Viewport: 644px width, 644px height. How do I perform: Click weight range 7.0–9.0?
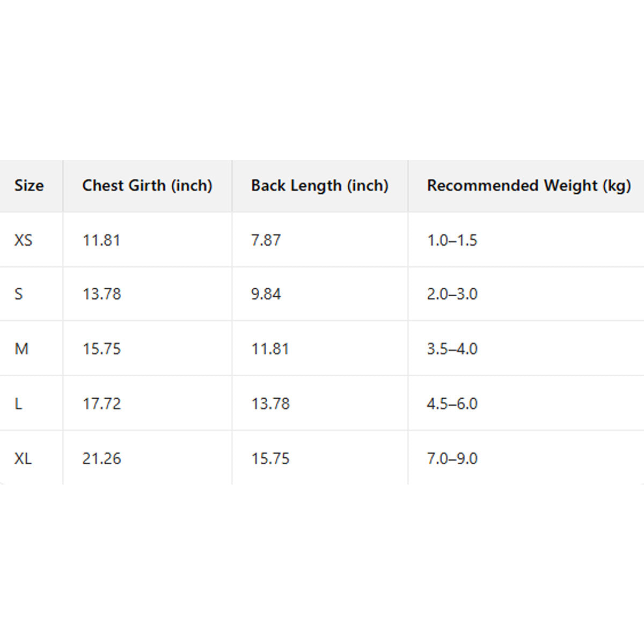tap(452, 458)
